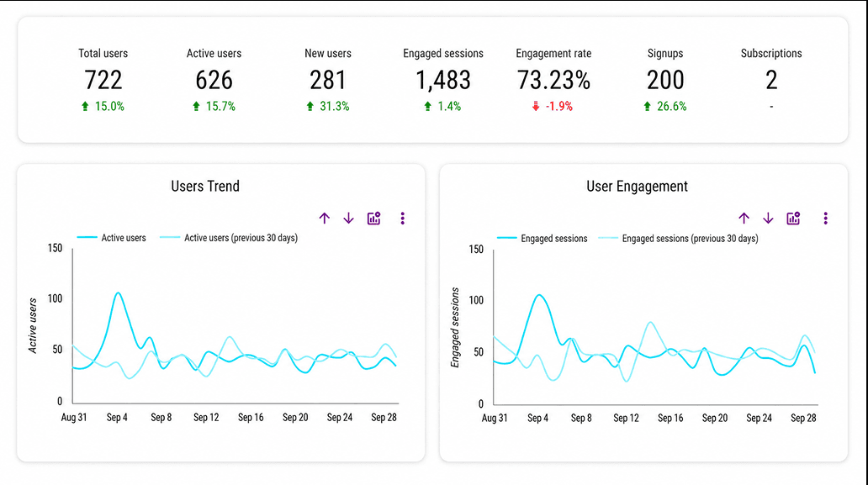This screenshot has height=485, width=868.
Task: Click the Aug 31 axis label in Users Trend
Action: 74,418
